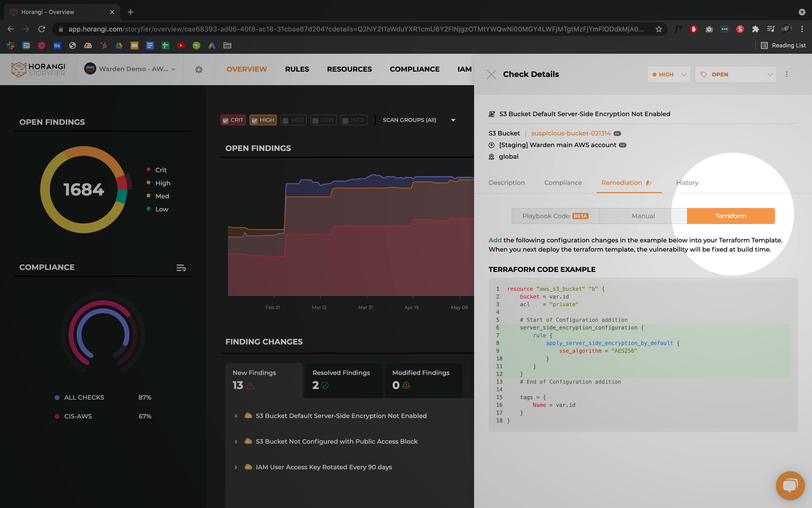Open the compliance filter list icon
Viewport: 812px width, 508px height.
[181, 268]
